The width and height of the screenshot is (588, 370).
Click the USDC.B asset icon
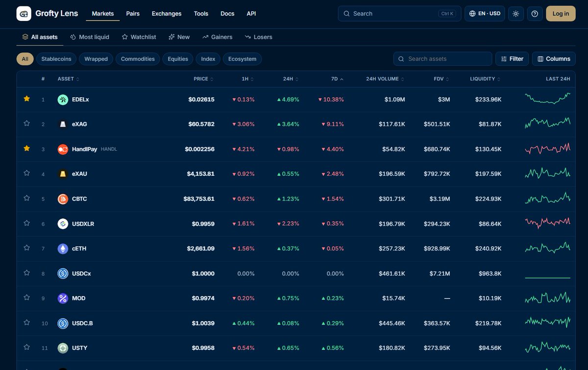pyautogui.click(x=63, y=323)
